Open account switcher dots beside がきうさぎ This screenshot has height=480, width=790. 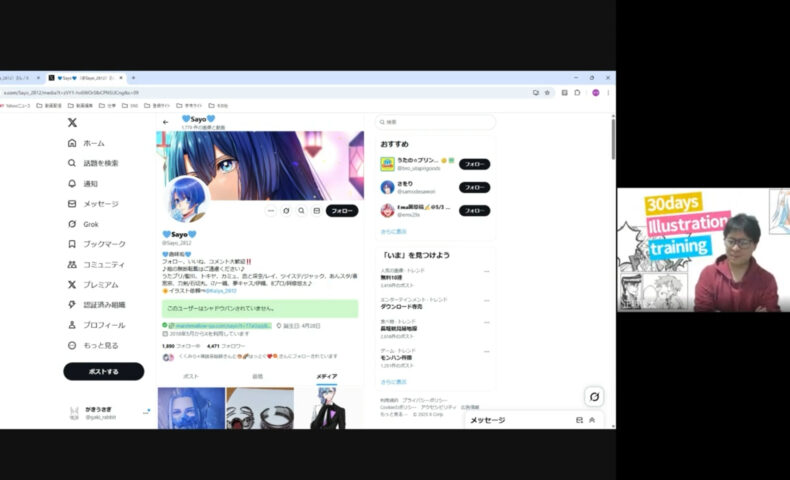146,413
